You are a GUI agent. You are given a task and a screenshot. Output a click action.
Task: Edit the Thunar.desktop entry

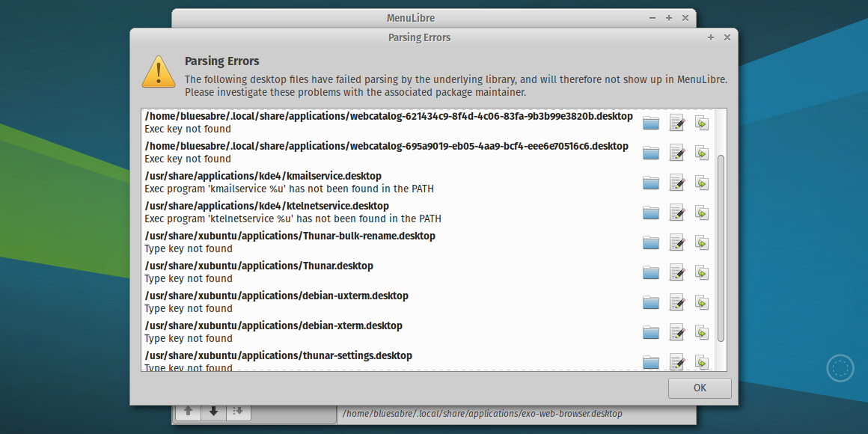point(676,272)
